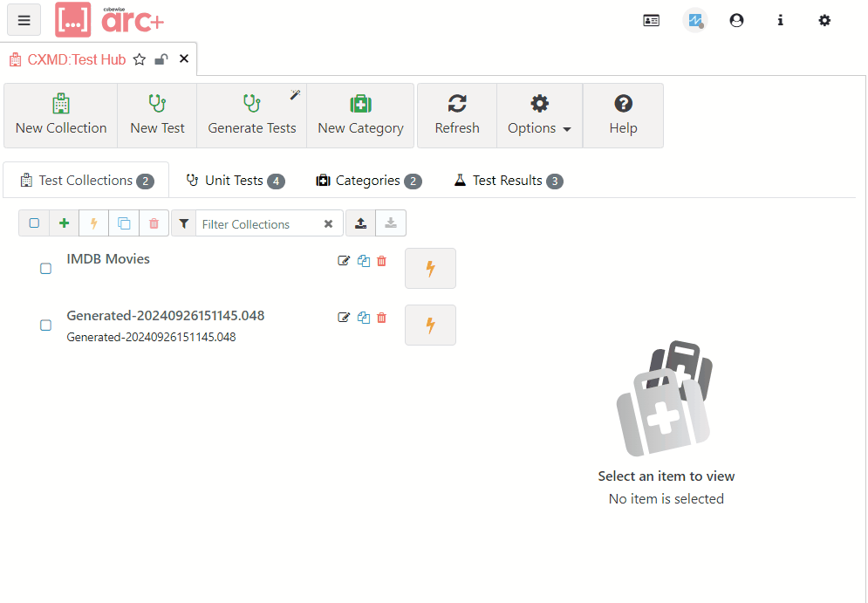Click Generate Tests button
This screenshot has width=868, height=603.
click(252, 116)
